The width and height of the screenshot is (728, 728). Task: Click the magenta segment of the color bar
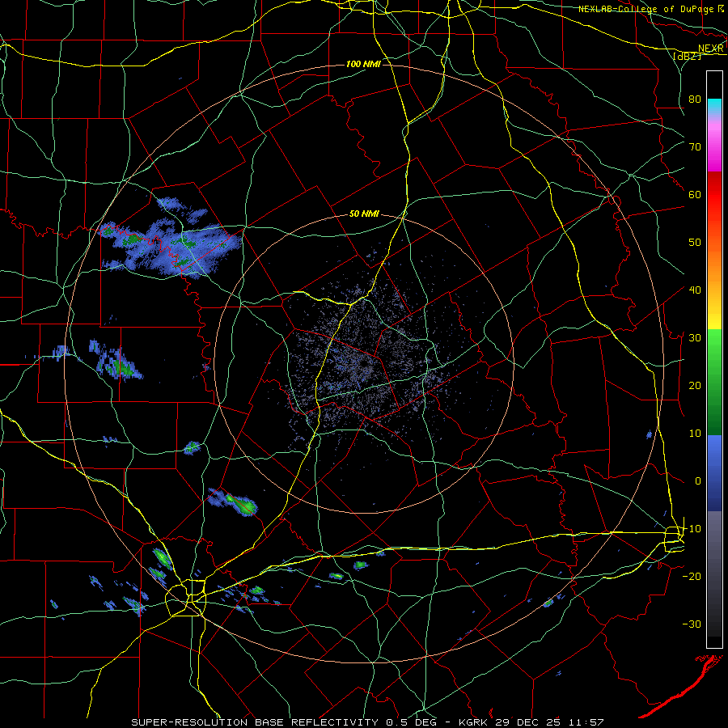tap(714, 149)
